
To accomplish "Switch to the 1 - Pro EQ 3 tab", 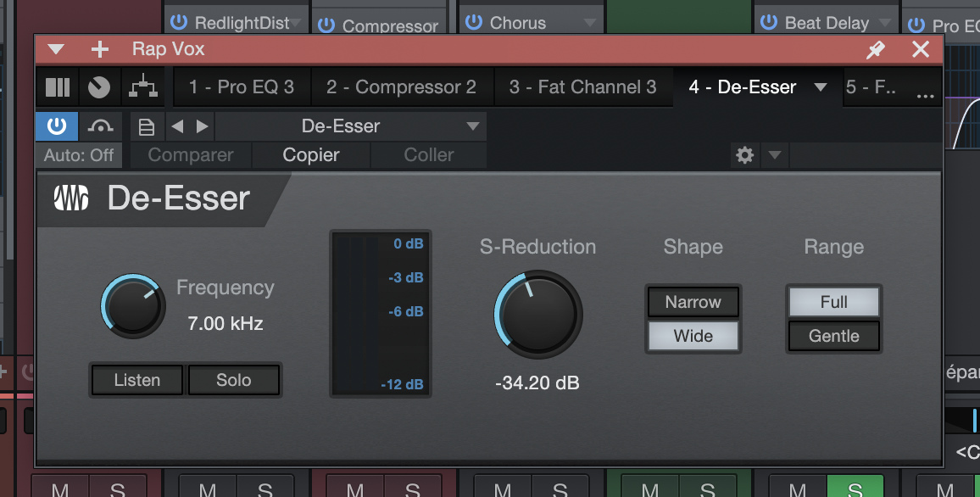I will click(242, 87).
